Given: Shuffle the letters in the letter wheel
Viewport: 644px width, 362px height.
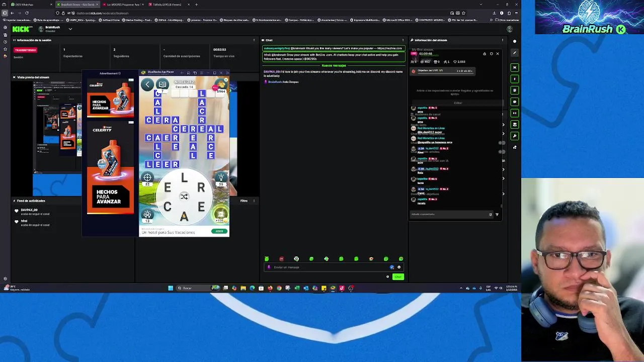Looking at the screenshot, I should pos(184,197).
